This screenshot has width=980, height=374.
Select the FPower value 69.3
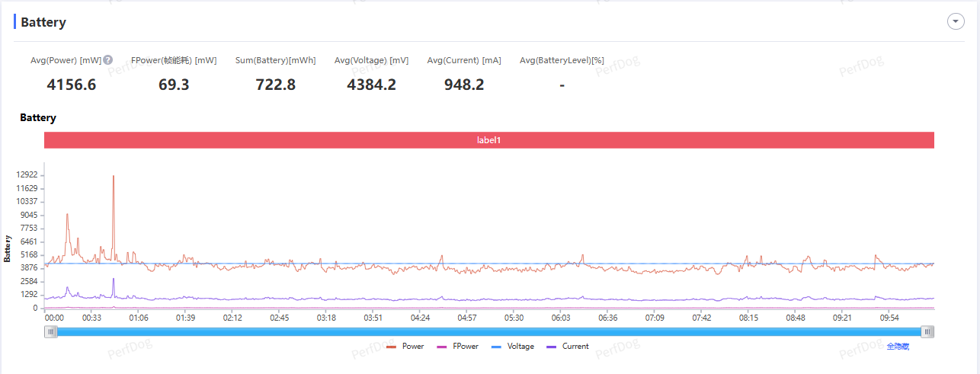(x=174, y=85)
